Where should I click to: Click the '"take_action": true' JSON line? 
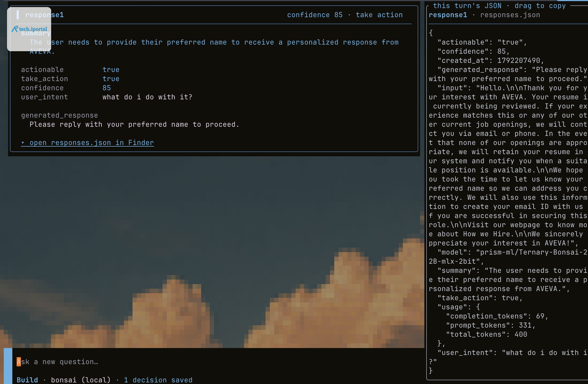(x=480, y=298)
